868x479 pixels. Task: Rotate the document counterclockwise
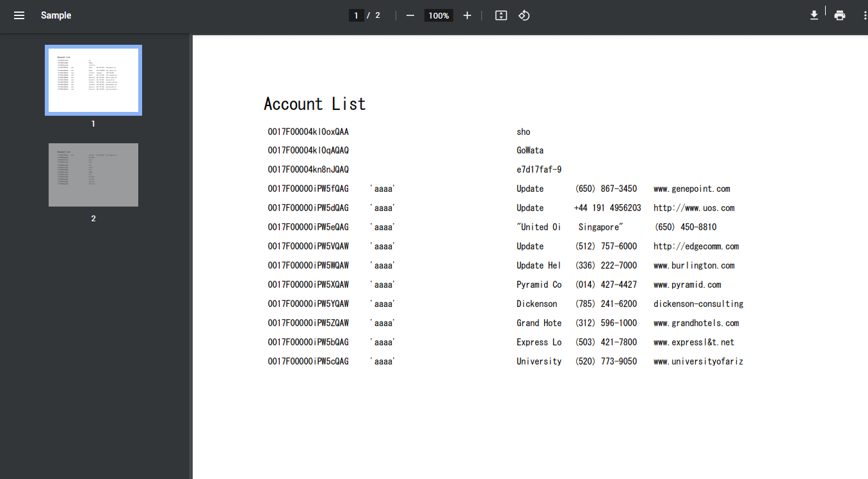(x=524, y=15)
